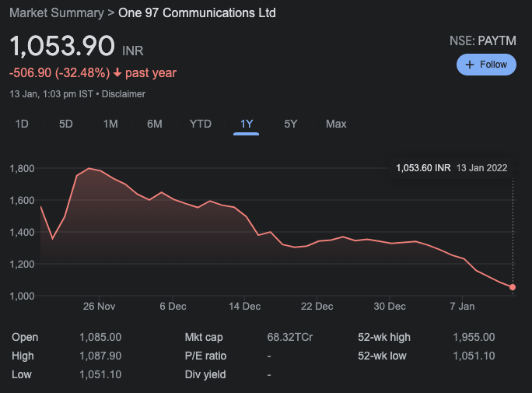532x393 pixels.
Task: Select the 5D time range tab
Action: [x=66, y=124]
